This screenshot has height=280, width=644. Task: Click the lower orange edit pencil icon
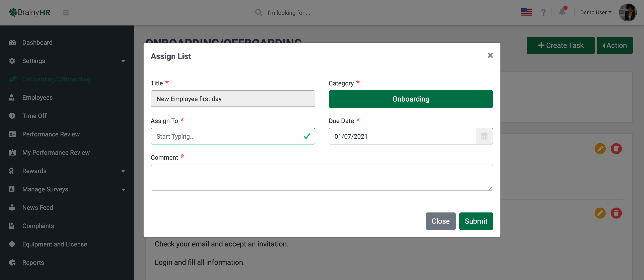[x=600, y=213]
